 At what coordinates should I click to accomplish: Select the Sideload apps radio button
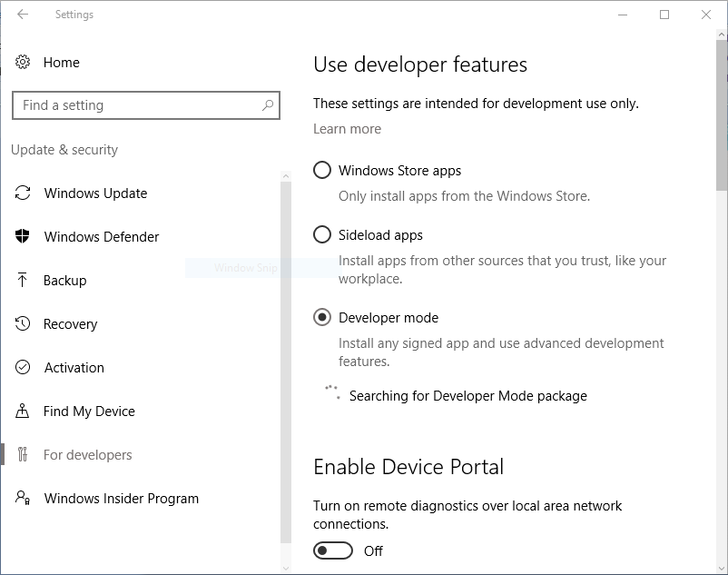(x=322, y=234)
